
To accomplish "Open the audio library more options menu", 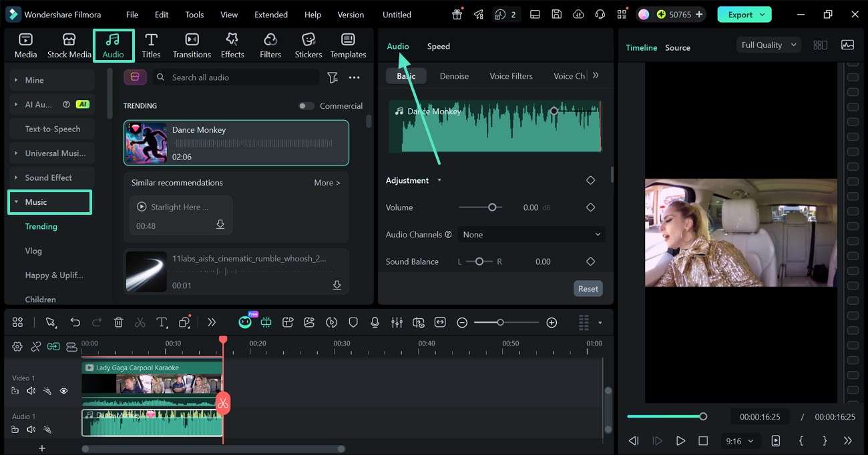I will (x=355, y=77).
